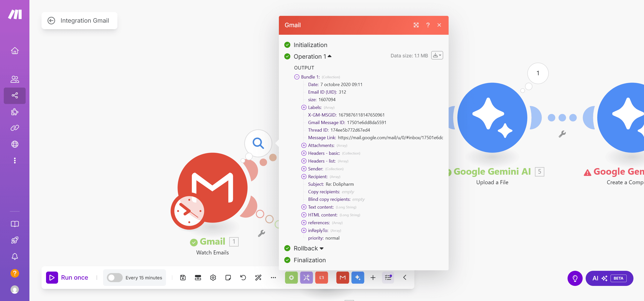Open the download output dropdown

(437, 55)
